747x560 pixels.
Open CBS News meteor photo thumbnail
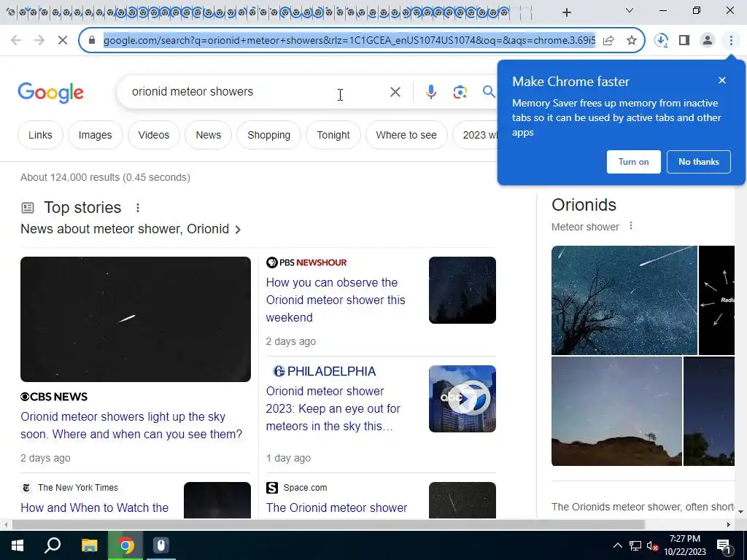point(135,319)
